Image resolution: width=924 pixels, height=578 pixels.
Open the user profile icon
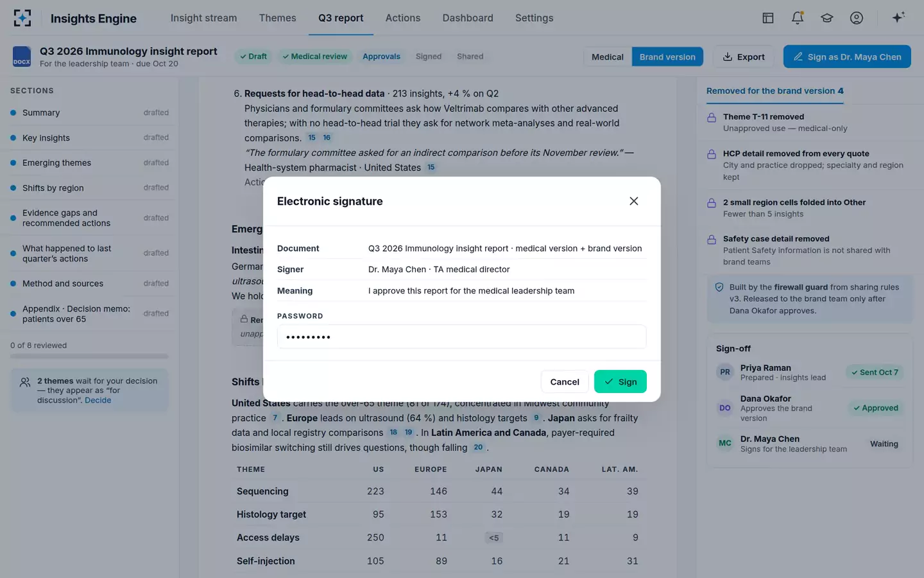pos(857,18)
